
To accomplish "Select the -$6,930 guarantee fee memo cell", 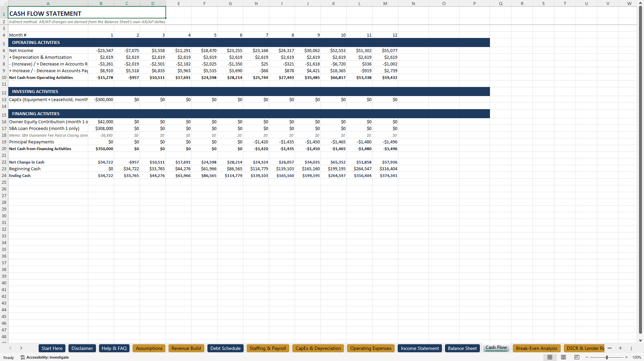I will tap(101, 135).
